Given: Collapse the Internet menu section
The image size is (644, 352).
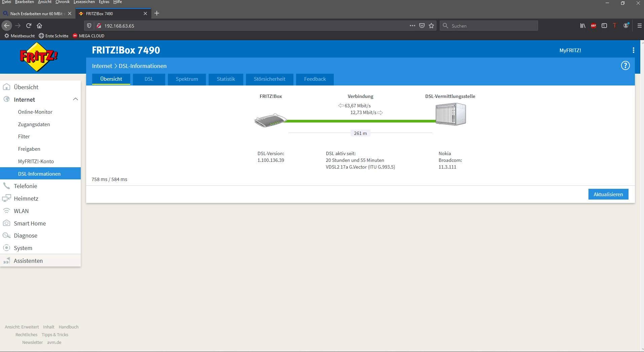Looking at the screenshot, I should (x=75, y=99).
